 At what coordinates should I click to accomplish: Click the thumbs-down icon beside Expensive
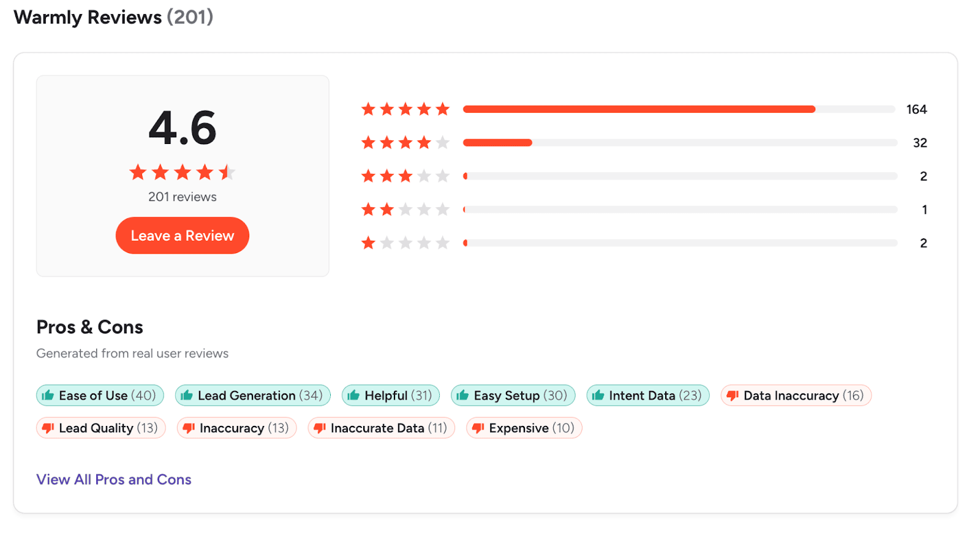click(x=478, y=428)
